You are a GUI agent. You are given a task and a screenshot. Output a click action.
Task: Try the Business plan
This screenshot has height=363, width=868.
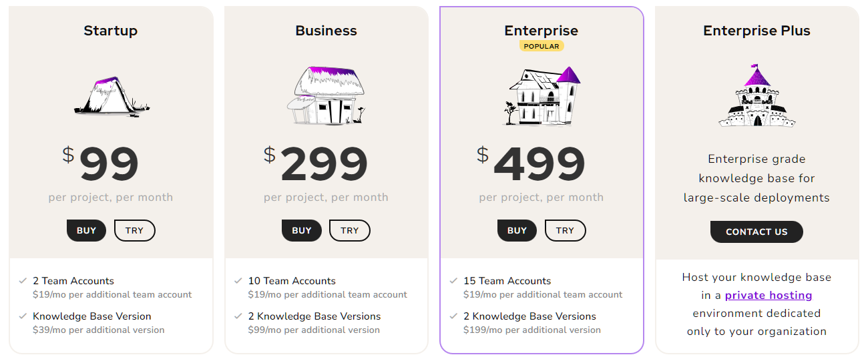350,231
